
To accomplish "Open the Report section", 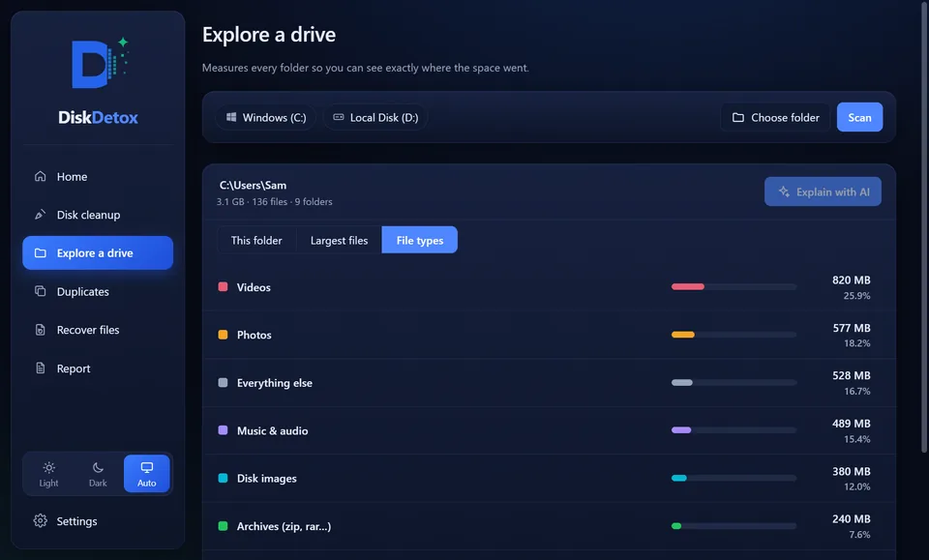I will [98, 368].
